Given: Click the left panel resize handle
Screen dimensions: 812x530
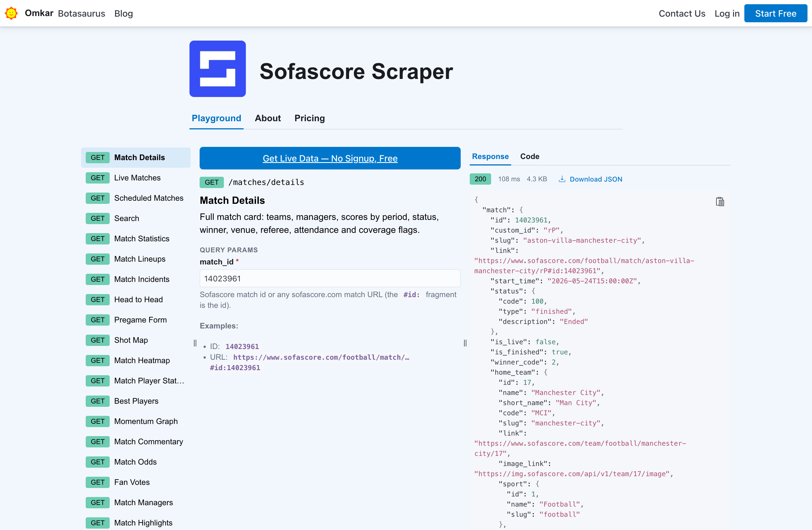Looking at the screenshot, I should [x=195, y=343].
